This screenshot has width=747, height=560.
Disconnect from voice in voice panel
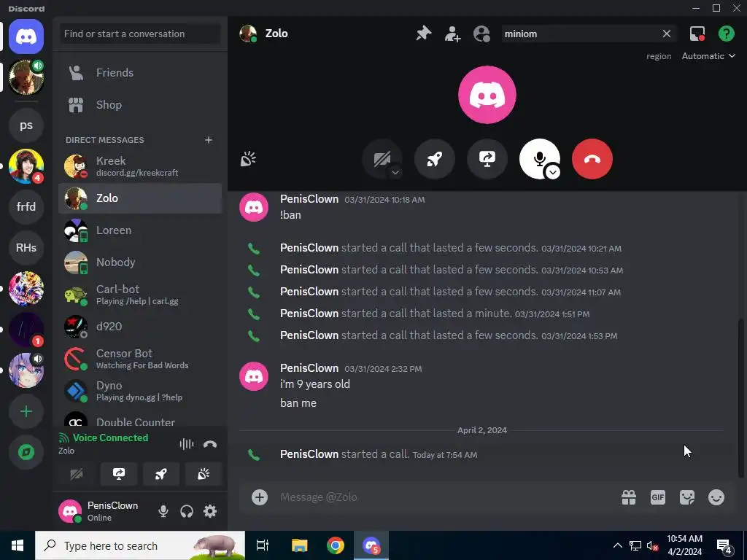(x=210, y=444)
